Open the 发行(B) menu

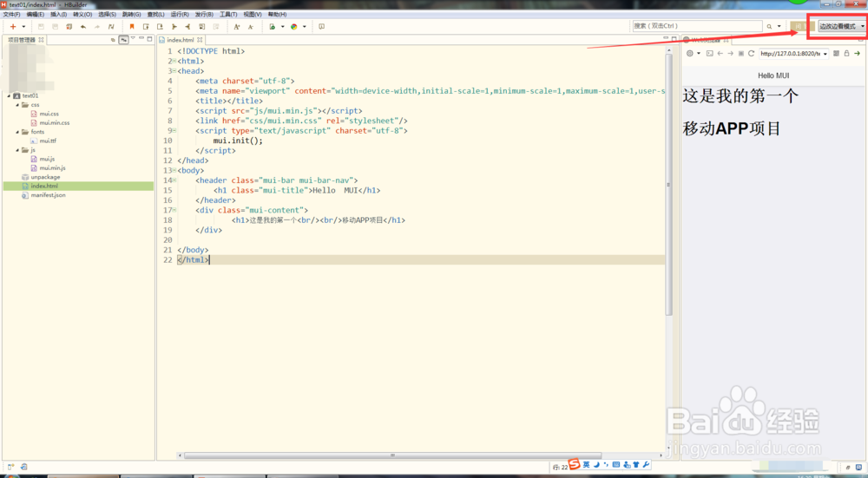click(x=204, y=15)
